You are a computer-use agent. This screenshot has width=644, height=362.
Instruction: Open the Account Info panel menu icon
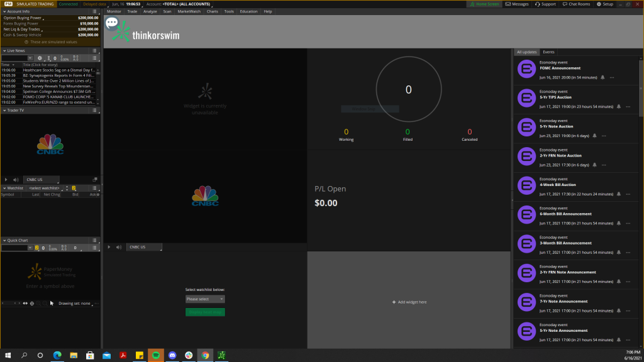[94, 11]
